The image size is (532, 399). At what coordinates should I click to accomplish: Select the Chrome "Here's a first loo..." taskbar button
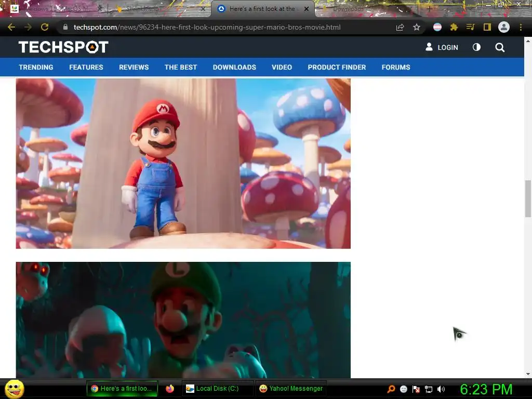pyautogui.click(x=122, y=389)
